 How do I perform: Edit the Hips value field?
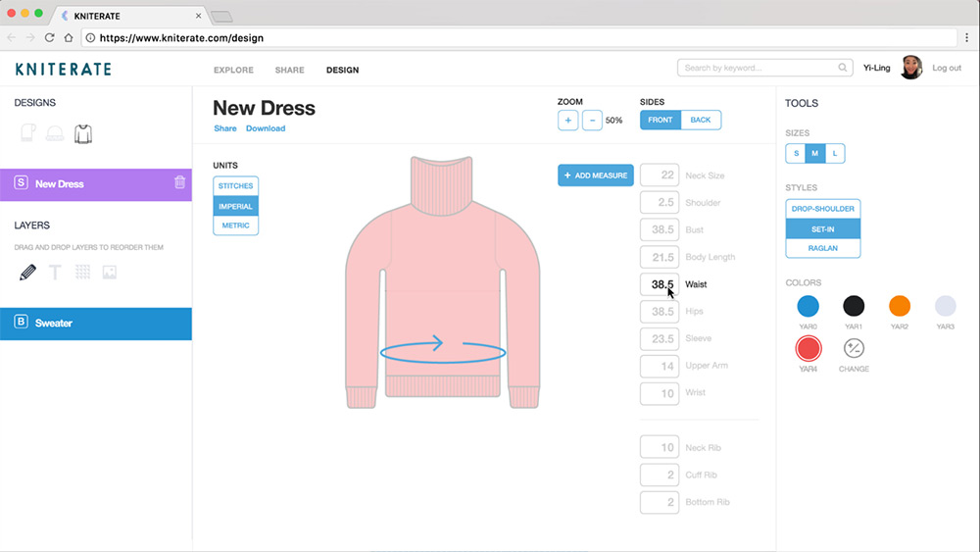(660, 312)
